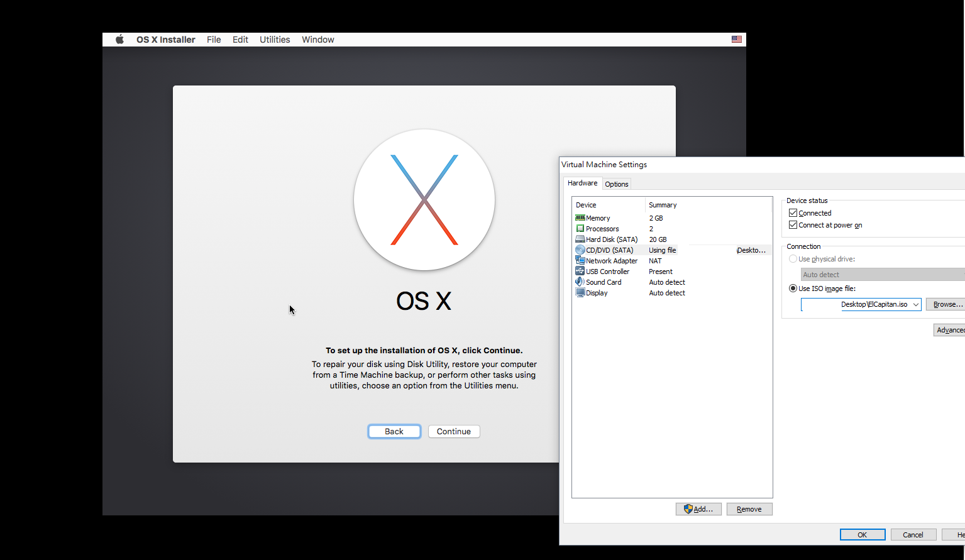The image size is (965, 560).
Task: Click the Using file summary value
Action: (663, 250)
